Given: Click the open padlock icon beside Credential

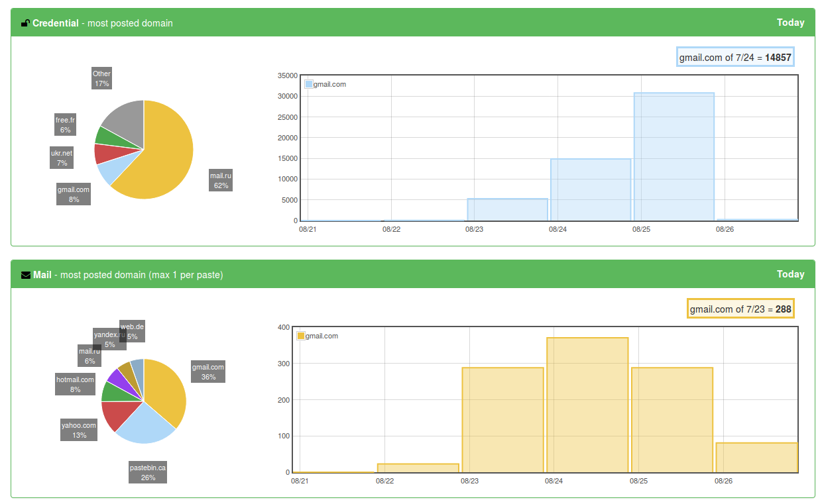Looking at the screenshot, I should click(24, 22).
